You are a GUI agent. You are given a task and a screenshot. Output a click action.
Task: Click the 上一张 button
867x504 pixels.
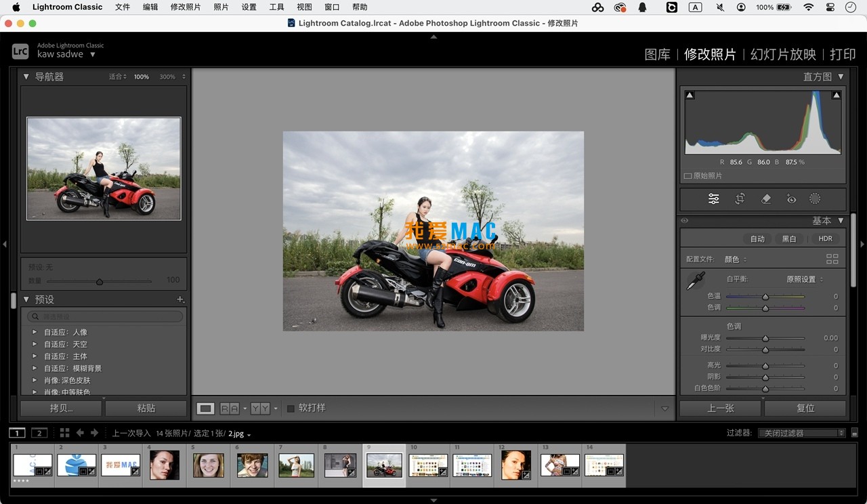coord(721,408)
